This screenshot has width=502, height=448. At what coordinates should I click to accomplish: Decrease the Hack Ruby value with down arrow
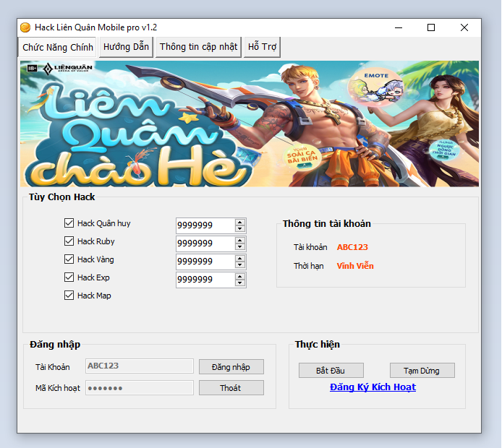240,247
